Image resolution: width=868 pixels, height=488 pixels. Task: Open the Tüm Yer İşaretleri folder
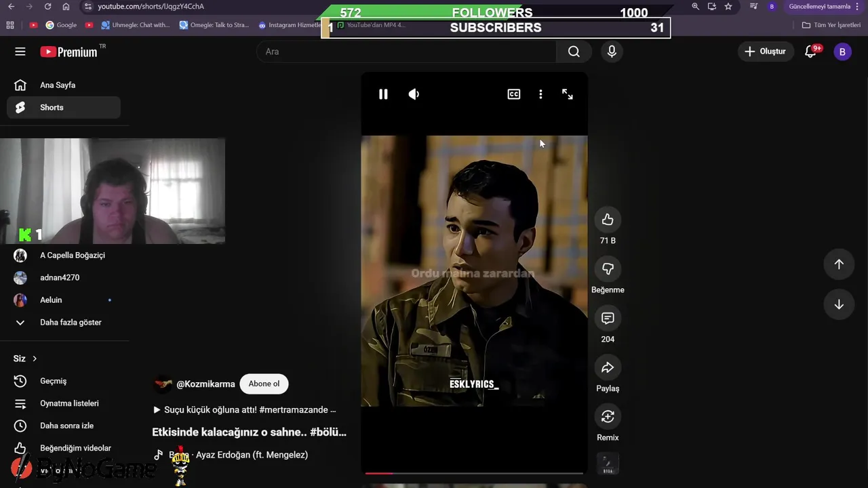[x=831, y=25]
